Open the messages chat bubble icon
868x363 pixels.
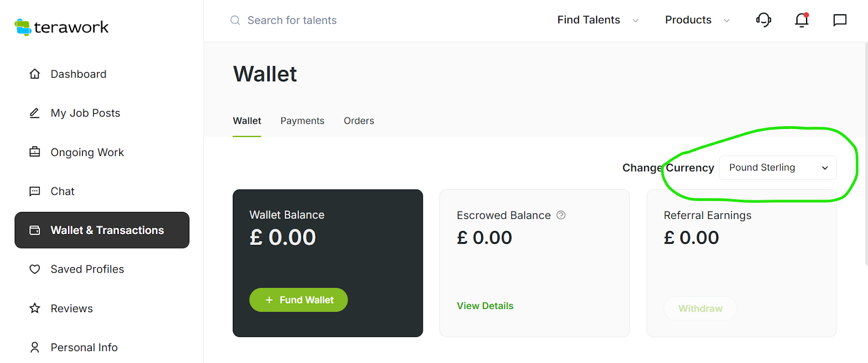(840, 20)
